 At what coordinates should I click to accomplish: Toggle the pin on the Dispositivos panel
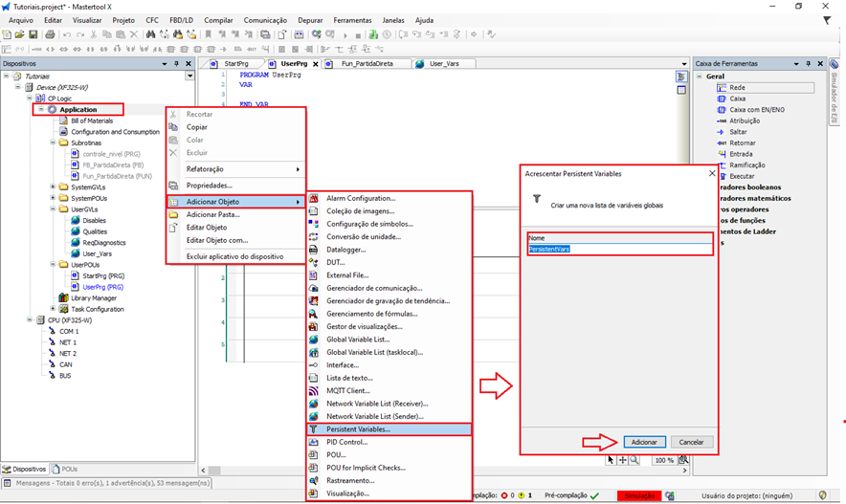(177, 63)
